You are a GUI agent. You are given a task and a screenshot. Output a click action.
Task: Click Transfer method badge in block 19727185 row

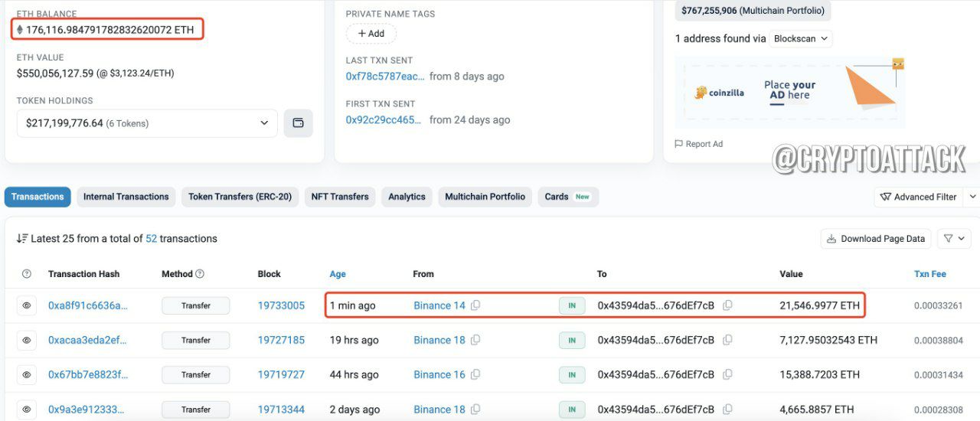click(196, 340)
